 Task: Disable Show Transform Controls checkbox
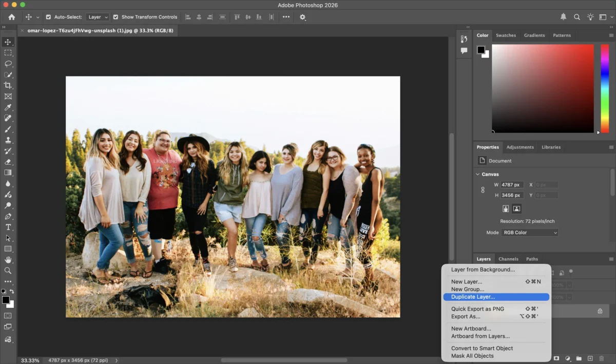[x=115, y=17]
